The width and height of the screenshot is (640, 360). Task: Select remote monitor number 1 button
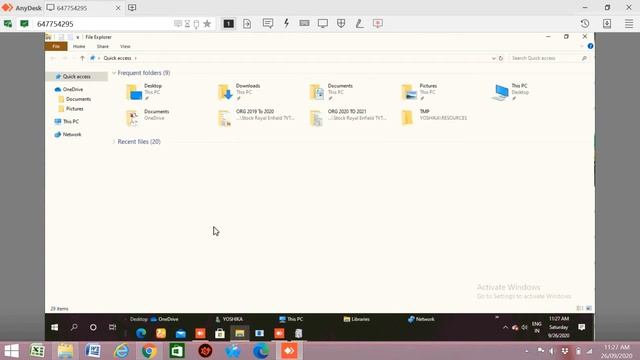pos(229,24)
